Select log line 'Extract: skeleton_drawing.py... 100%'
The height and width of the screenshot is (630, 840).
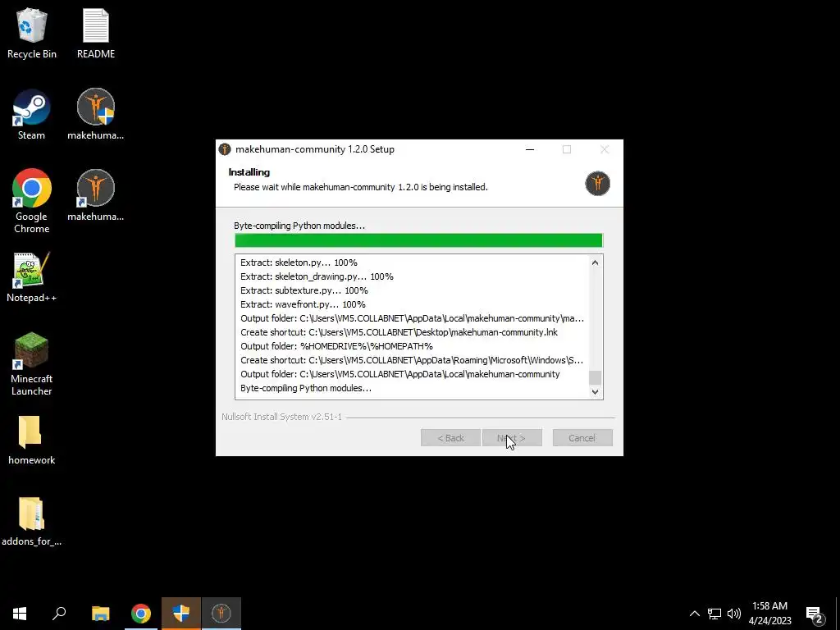pos(317,276)
